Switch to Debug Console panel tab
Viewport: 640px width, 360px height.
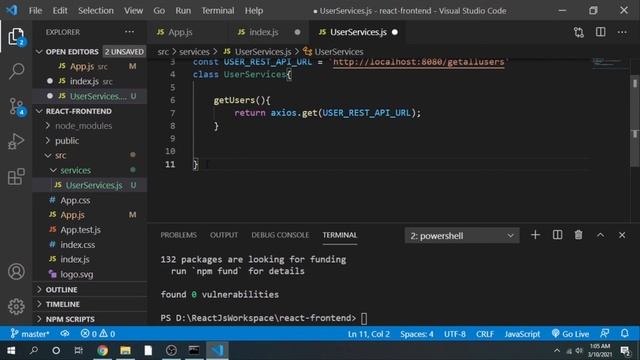(280, 235)
